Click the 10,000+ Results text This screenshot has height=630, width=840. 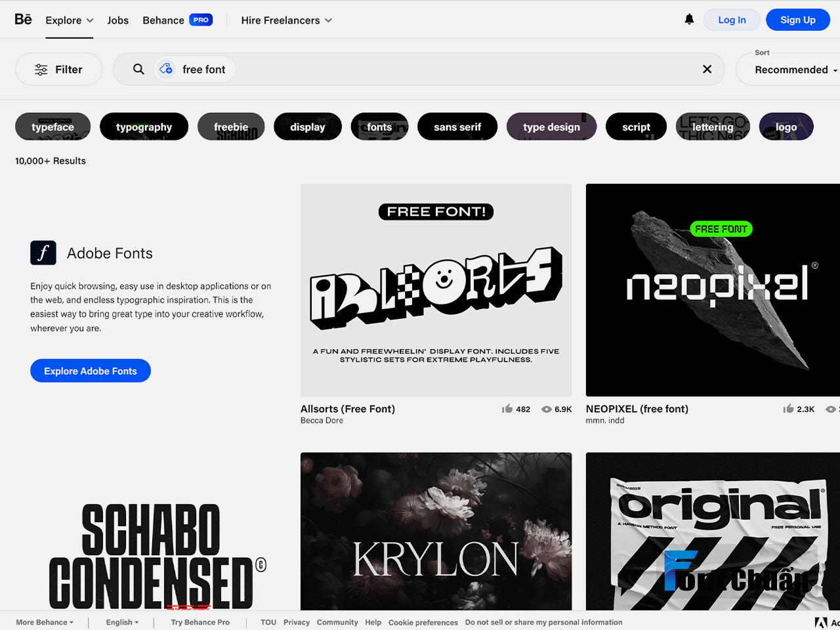tap(51, 161)
